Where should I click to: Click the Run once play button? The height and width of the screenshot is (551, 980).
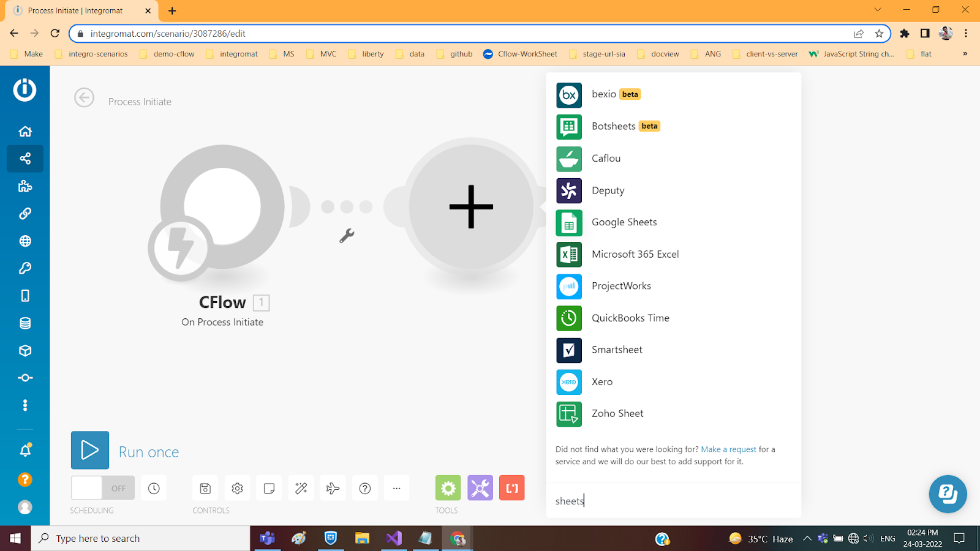click(90, 450)
